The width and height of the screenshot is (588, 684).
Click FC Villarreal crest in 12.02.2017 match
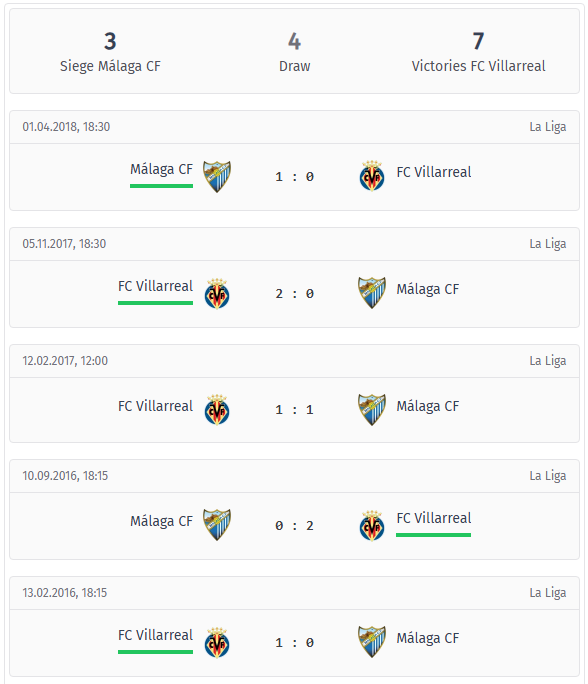point(217,410)
